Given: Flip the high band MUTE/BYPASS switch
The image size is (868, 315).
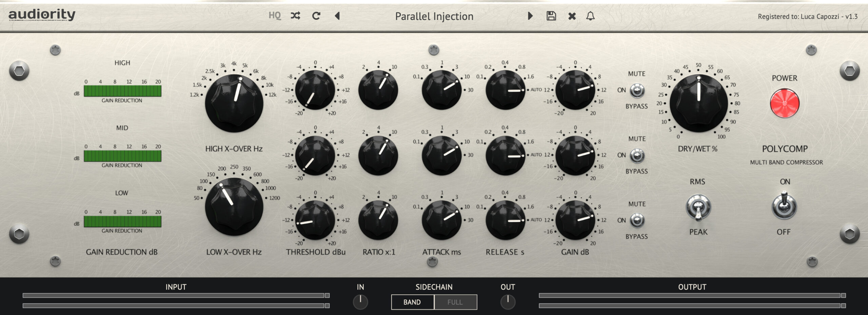Looking at the screenshot, I should point(637,91).
